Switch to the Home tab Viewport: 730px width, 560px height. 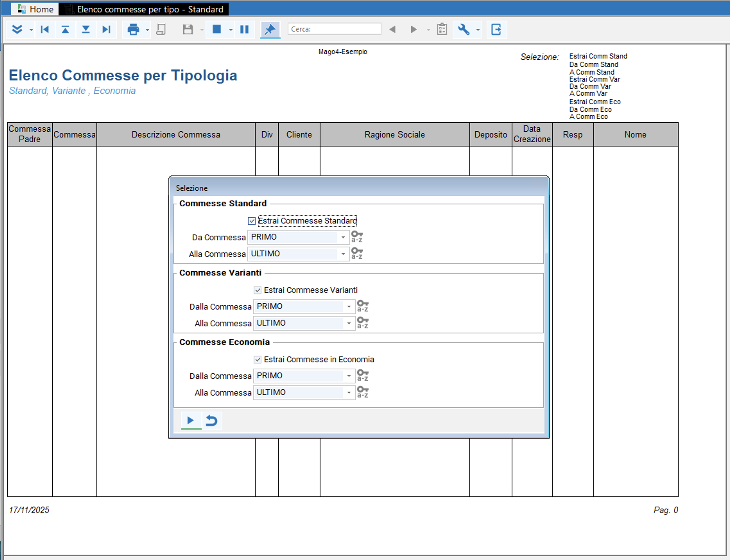(x=35, y=9)
